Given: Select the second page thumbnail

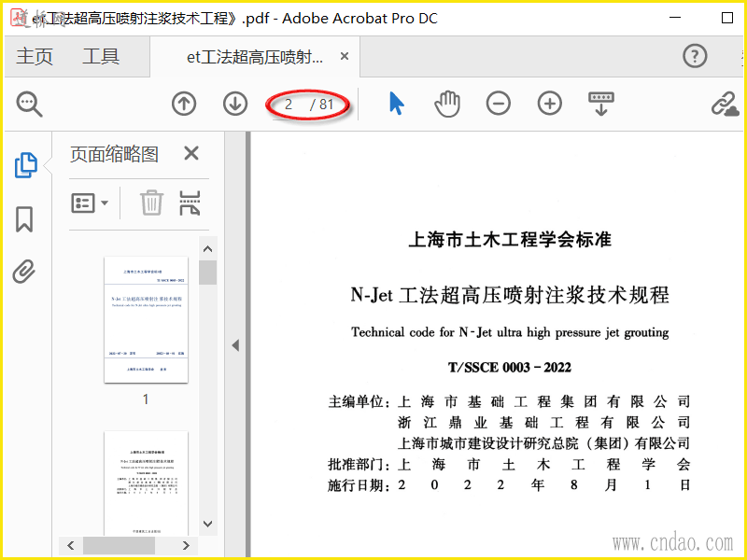Looking at the screenshot, I should 147,483.
